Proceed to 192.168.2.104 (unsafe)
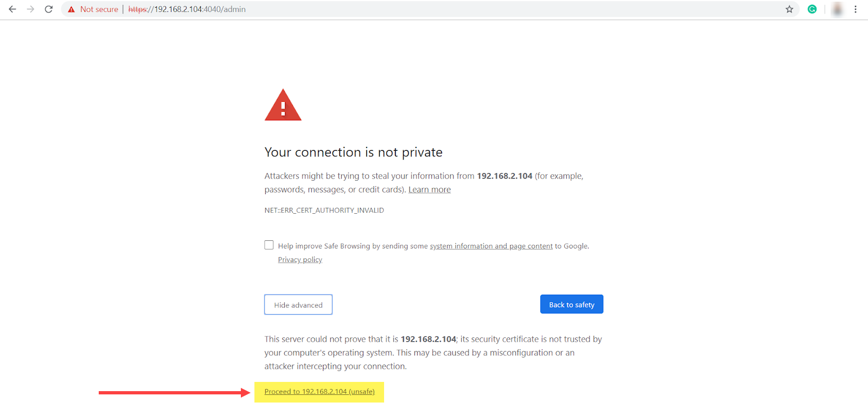This screenshot has width=868, height=415. [x=320, y=392]
